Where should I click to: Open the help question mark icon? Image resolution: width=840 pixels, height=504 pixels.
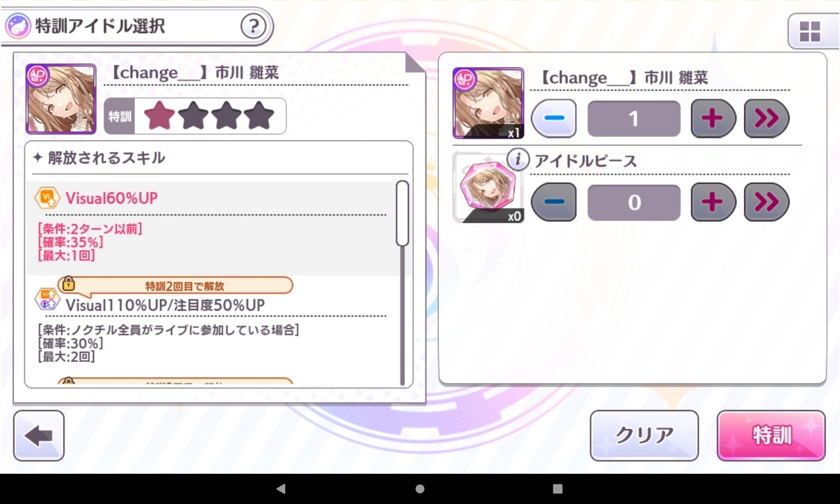click(253, 27)
